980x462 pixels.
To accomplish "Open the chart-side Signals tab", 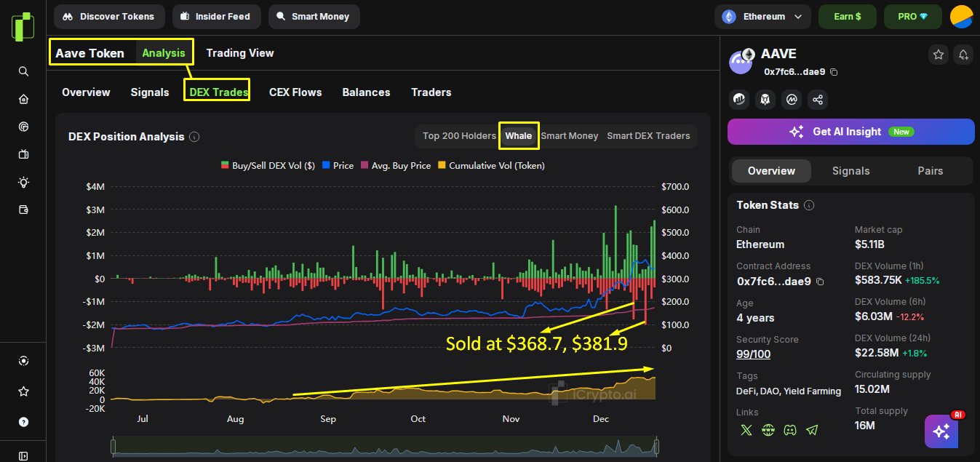I will pyautogui.click(x=150, y=92).
